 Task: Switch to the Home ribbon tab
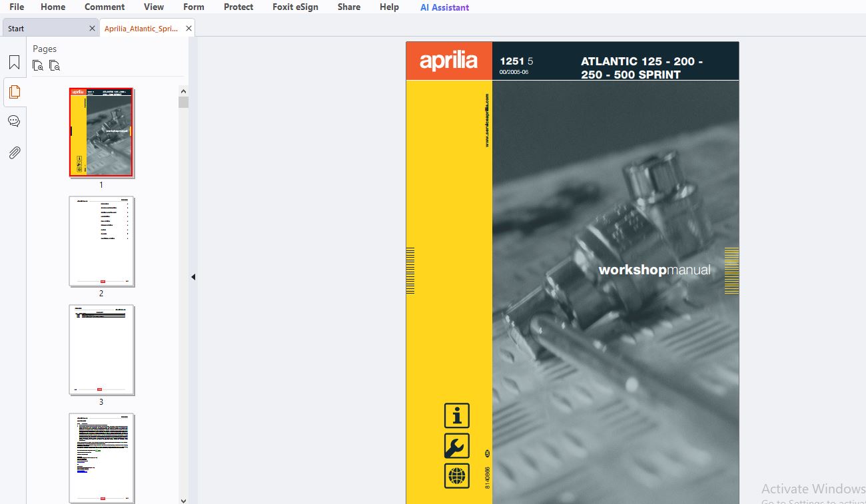(53, 7)
